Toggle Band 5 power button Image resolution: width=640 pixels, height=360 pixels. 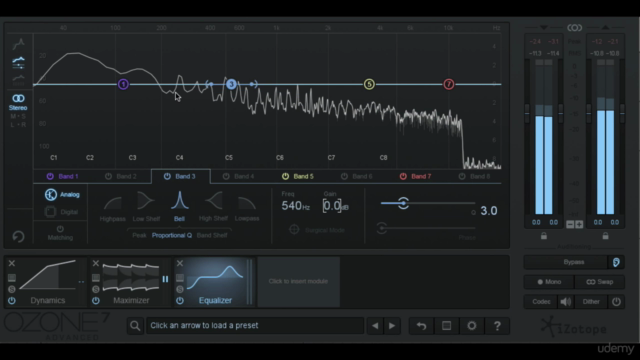285,176
